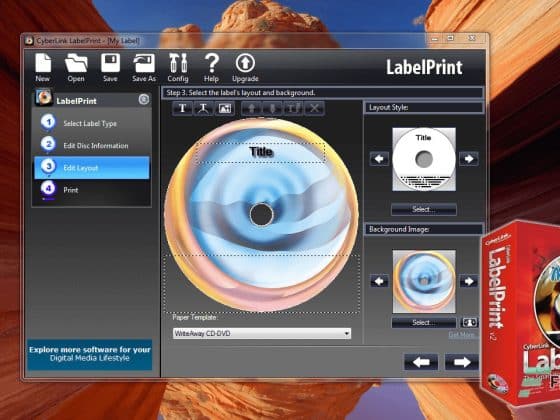Image resolution: width=560 pixels, height=420 pixels.
Task: Open the Get More link
Action: pyautogui.click(x=462, y=335)
